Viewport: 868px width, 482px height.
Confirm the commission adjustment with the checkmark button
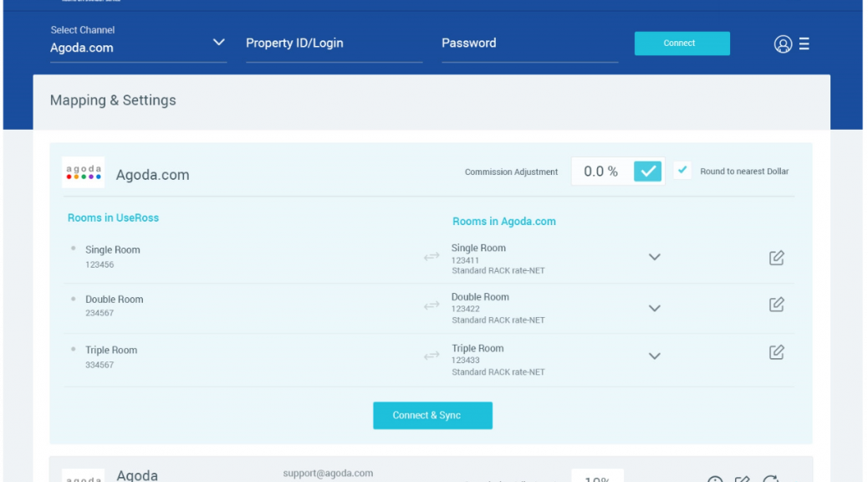(x=648, y=172)
